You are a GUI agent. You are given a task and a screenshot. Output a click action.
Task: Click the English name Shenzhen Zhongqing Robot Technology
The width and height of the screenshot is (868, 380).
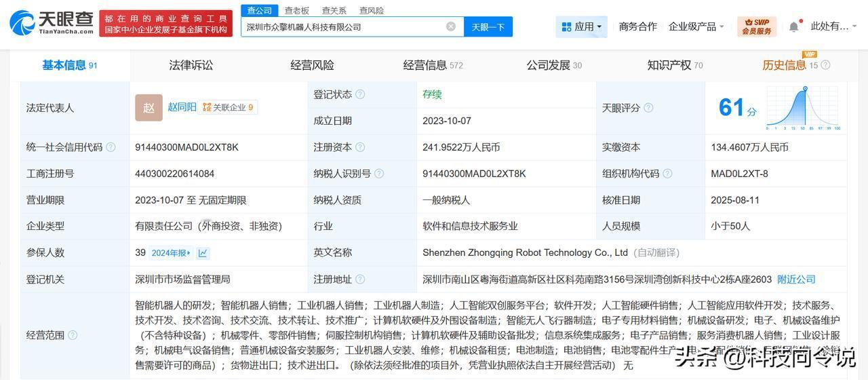[x=526, y=252]
